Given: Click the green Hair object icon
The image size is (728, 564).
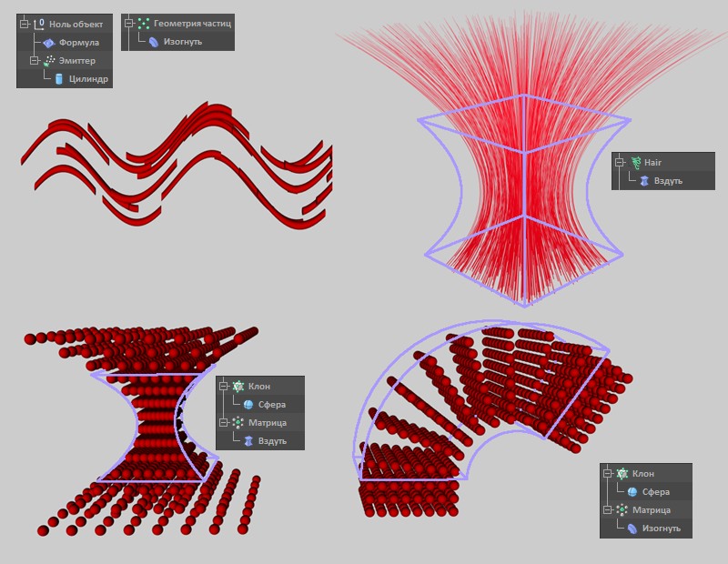Looking at the screenshot, I should (x=635, y=163).
